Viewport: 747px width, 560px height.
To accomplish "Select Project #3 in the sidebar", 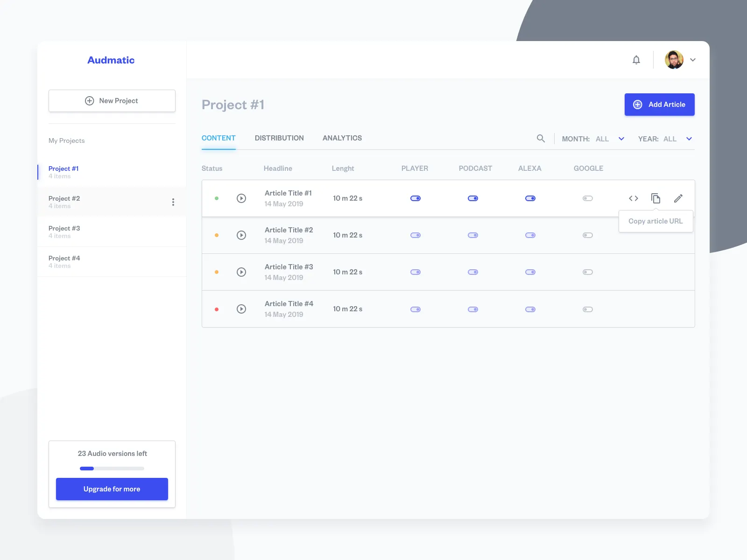I will pyautogui.click(x=64, y=228).
